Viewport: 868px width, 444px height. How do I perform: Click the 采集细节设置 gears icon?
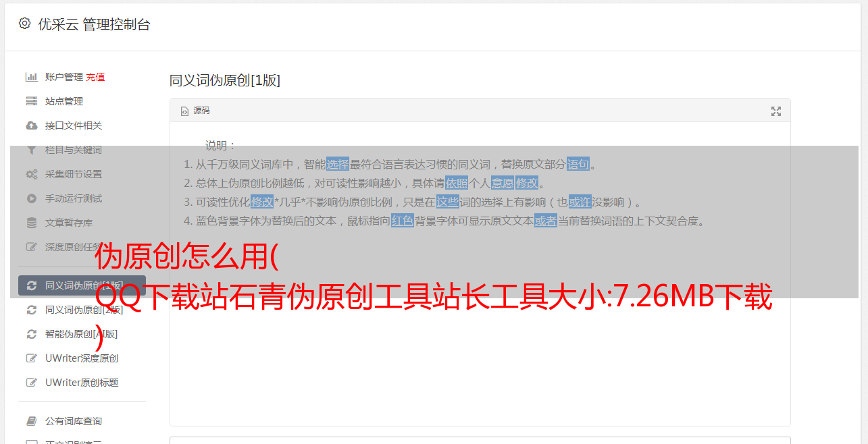point(31,174)
